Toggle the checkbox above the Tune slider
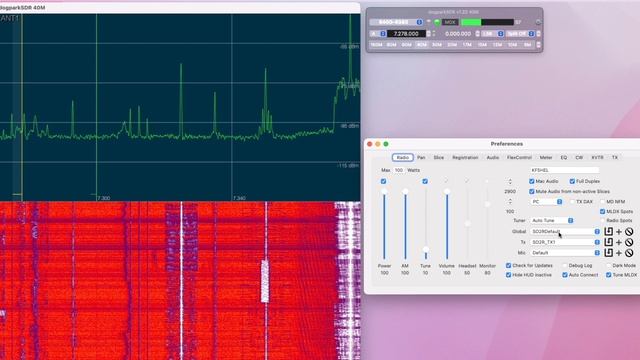The width and height of the screenshot is (640, 360). coord(425,181)
